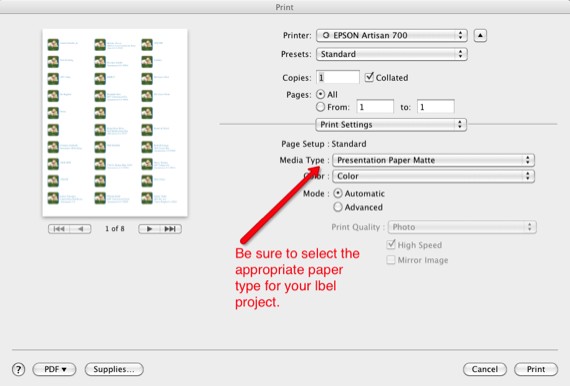The image size is (570, 386).
Task: Open the Presets dropdown showing Standard
Action: (392, 54)
